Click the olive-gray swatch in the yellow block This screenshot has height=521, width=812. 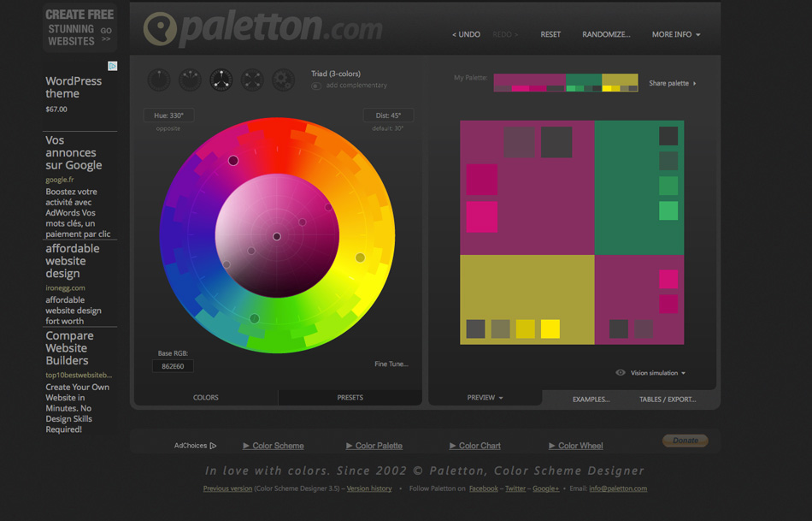(x=501, y=329)
